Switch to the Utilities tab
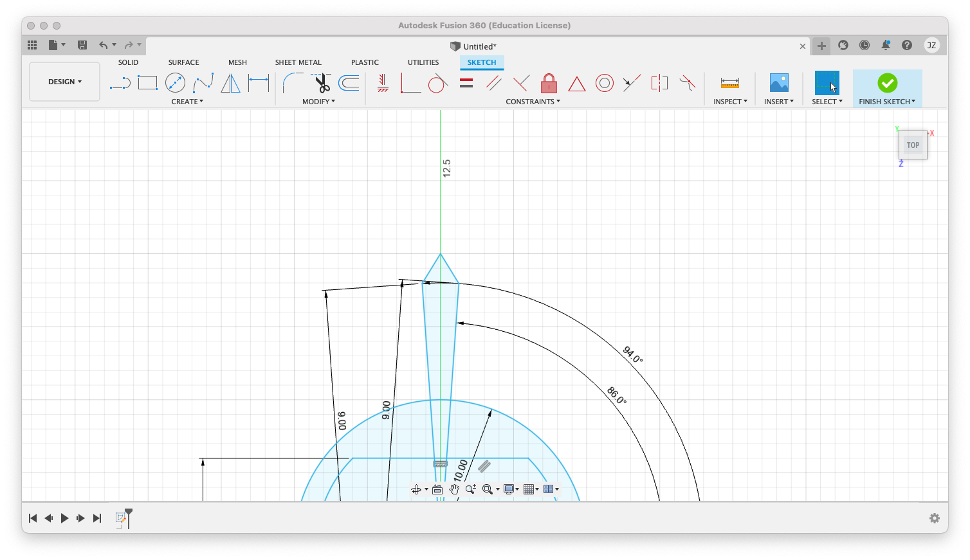The image size is (970, 560). click(423, 62)
